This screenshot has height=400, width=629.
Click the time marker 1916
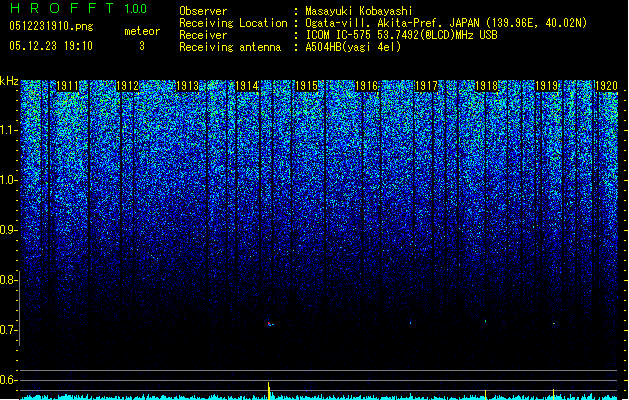point(367,86)
